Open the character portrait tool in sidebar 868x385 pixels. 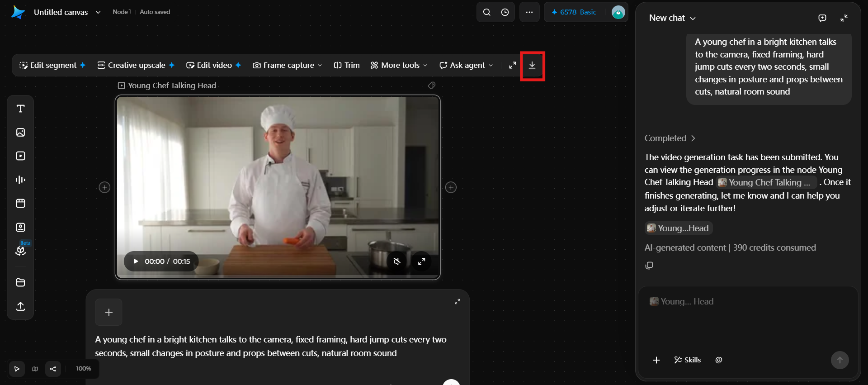20,227
